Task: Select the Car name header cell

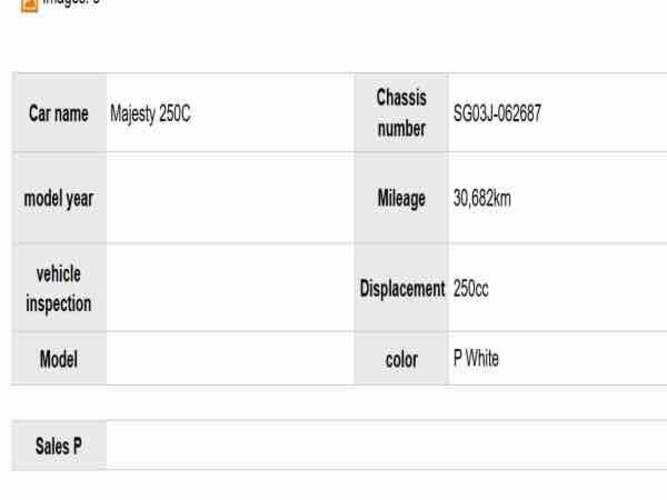Action: coord(59,114)
